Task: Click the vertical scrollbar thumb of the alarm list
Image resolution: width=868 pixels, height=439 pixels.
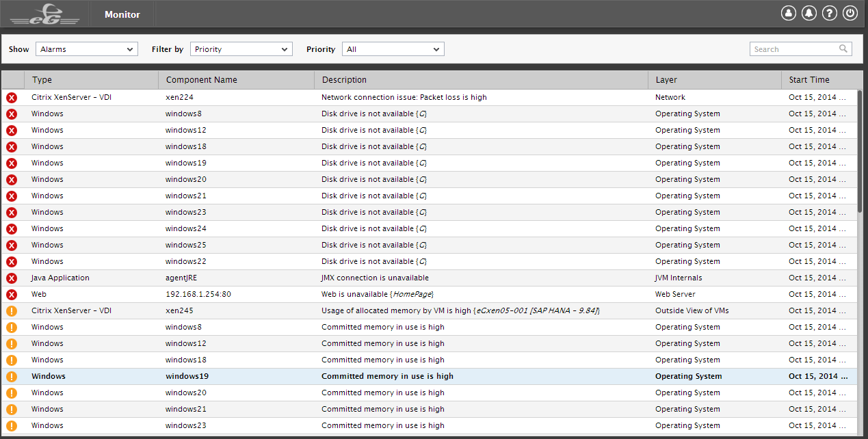Action: pos(860,152)
